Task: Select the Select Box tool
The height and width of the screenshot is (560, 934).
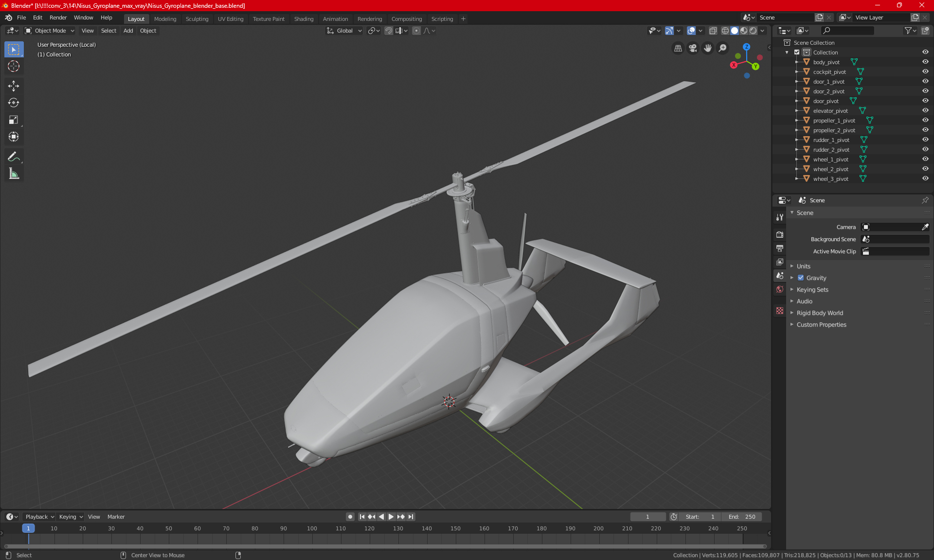Action: [x=14, y=50]
